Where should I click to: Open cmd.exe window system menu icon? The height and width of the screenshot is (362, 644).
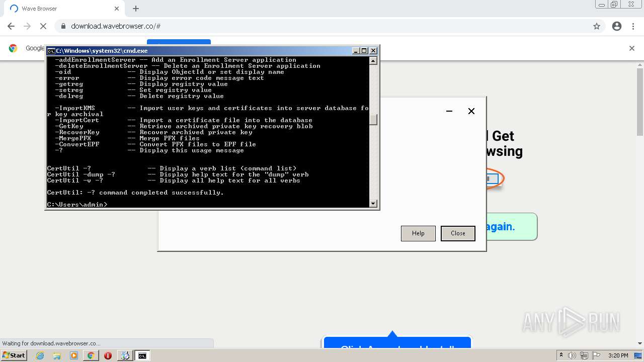pyautogui.click(x=51, y=51)
